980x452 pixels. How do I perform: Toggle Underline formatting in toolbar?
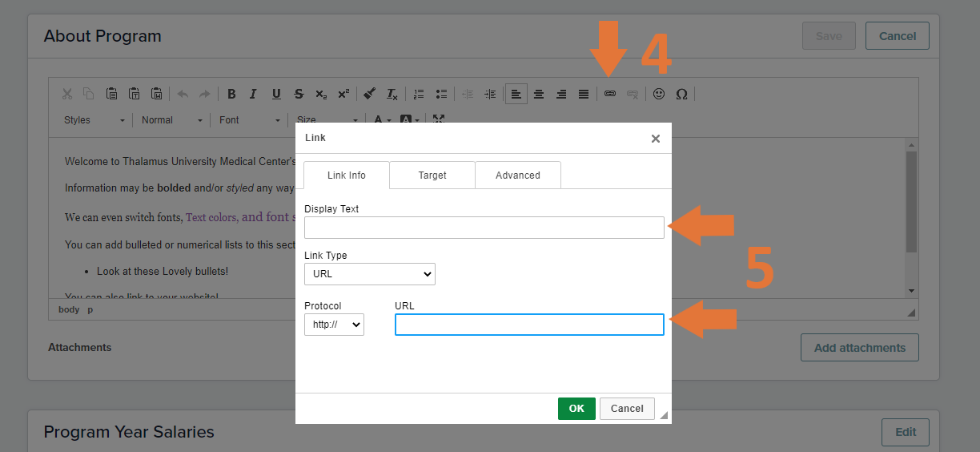click(276, 94)
